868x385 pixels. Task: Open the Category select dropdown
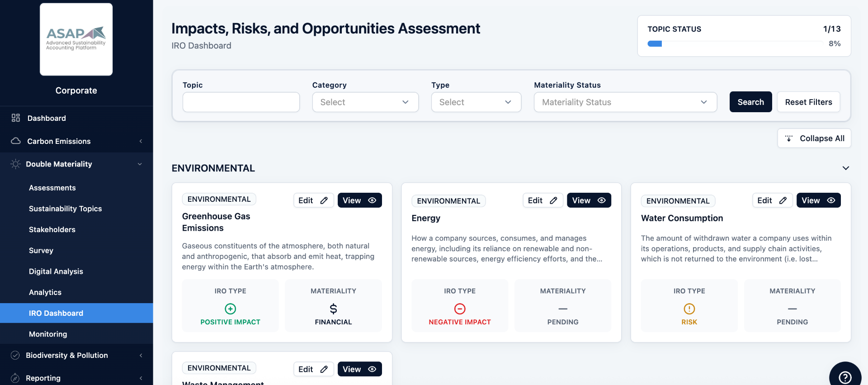tap(365, 102)
